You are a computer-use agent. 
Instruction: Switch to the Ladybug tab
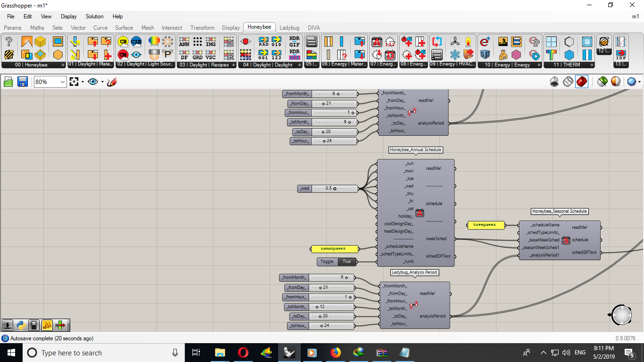[289, 28]
